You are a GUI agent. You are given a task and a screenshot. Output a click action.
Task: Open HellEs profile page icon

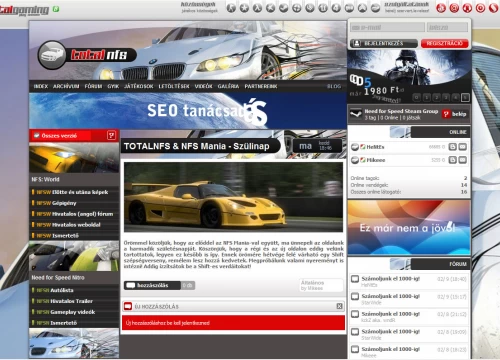pyautogui.click(x=452, y=147)
